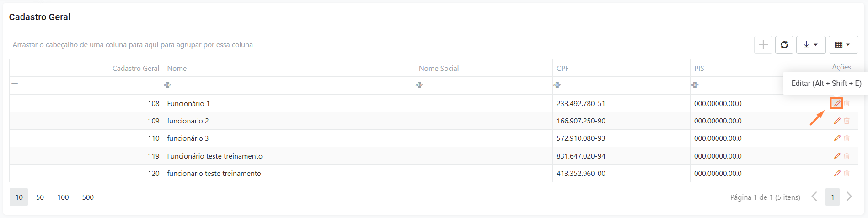This screenshot has height=218, width=868.
Task: Sort by the CPF column header
Action: [x=563, y=69]
